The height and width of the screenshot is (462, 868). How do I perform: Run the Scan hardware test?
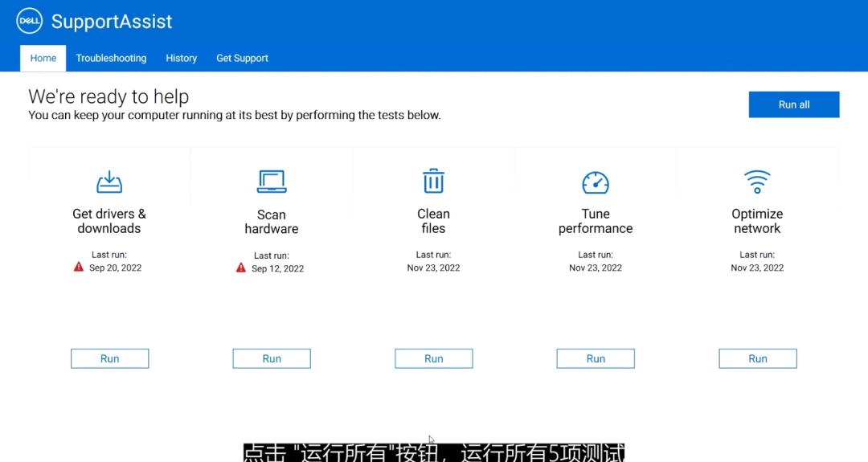click(272, 358)
